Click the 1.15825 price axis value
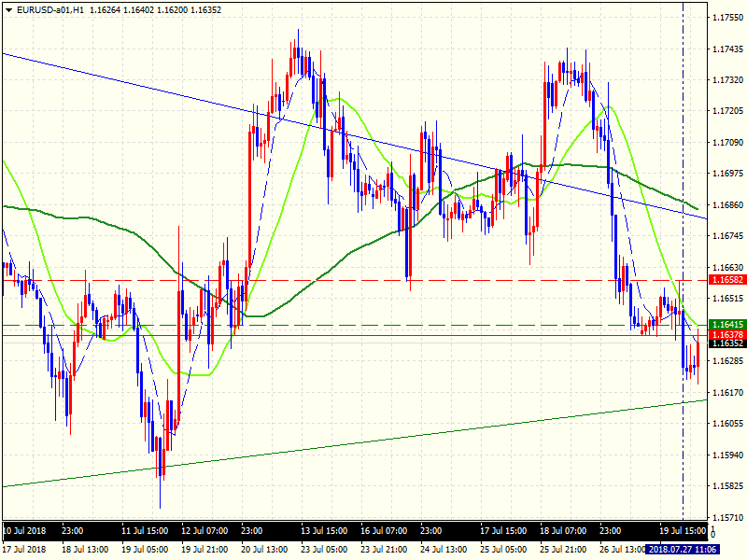Viewport: 747px width, 560px height. (727, 485)
